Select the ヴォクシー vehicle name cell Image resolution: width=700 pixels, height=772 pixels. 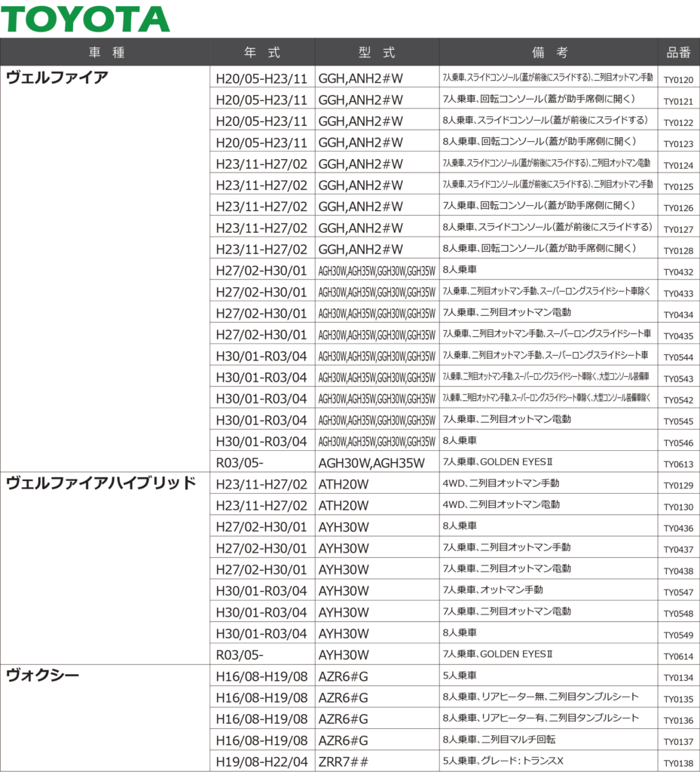pos(42,675)
